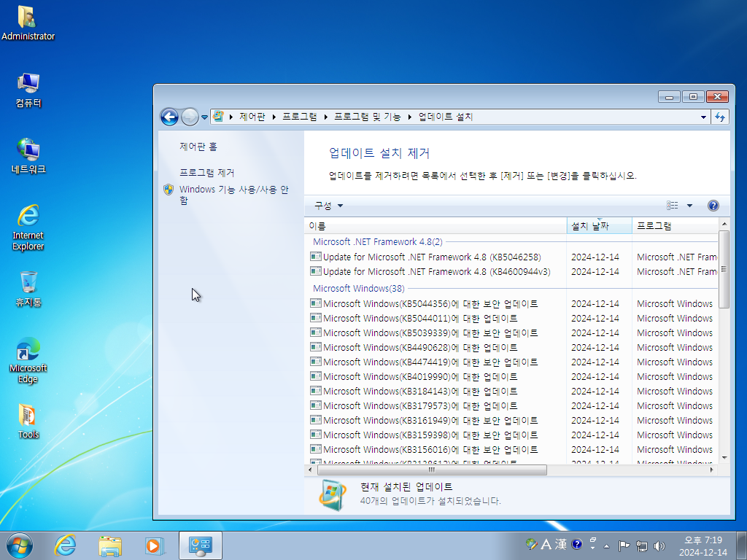747x560 pixels.
Task: Launch Internet Explorer from desktop
Action: point(28,227)
